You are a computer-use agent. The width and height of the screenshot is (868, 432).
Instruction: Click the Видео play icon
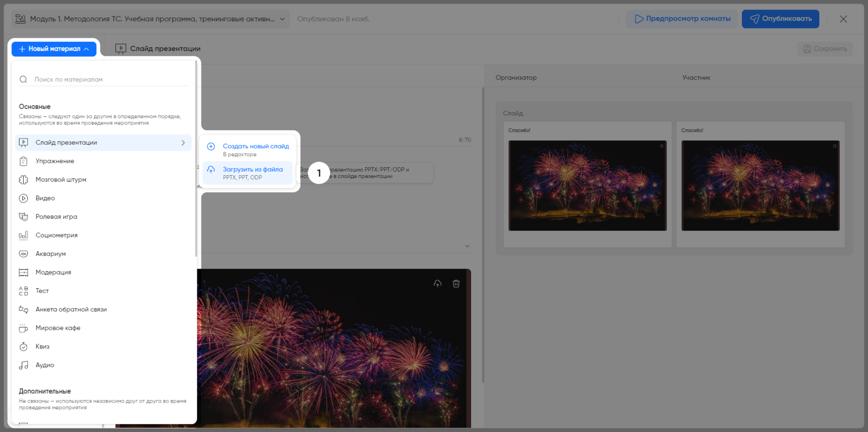[23, 198]
